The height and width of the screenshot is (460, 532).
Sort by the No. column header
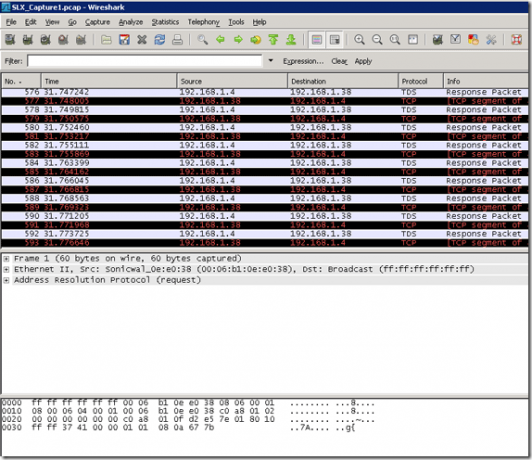pos(21,81)
